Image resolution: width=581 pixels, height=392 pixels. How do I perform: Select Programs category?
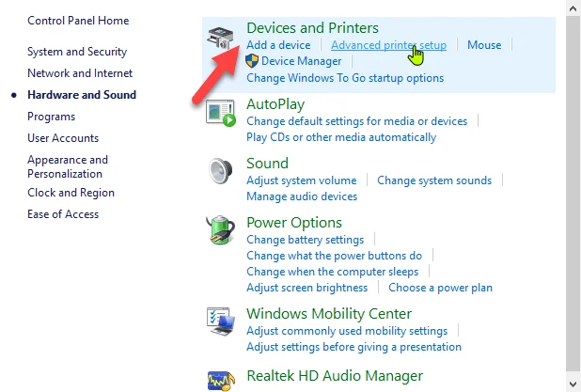tap(51, 117)
